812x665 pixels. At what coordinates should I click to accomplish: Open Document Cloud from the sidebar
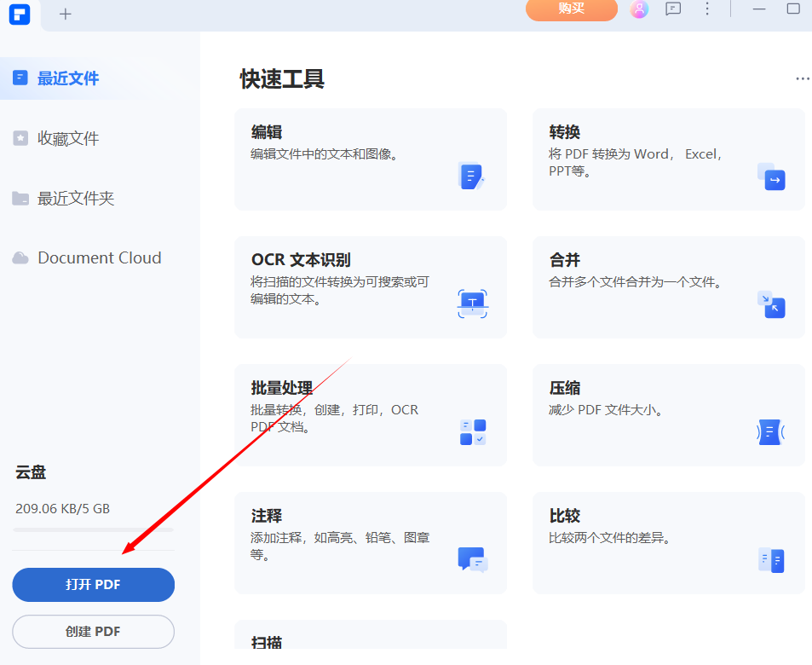coord(98,257)
